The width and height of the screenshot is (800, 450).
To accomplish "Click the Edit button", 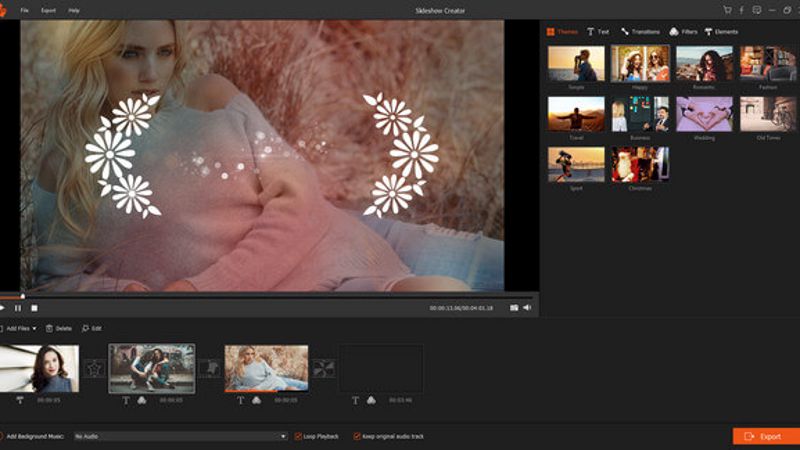I will (92, 329).
